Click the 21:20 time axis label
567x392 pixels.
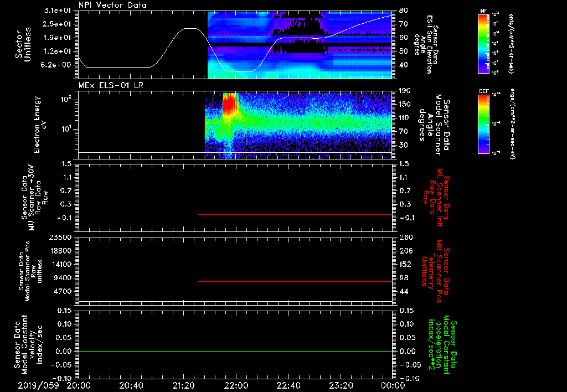183,385
